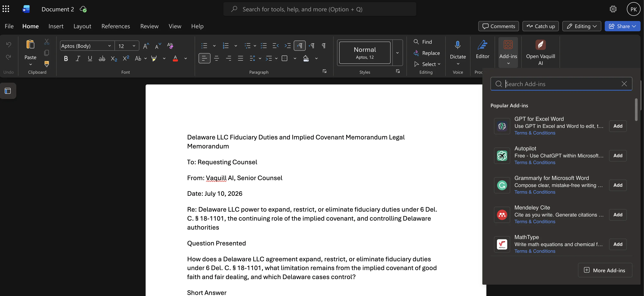Click the Dictate microphone icon
The height and width of the screenshot is (296, 644).
(x=457, y=45)
